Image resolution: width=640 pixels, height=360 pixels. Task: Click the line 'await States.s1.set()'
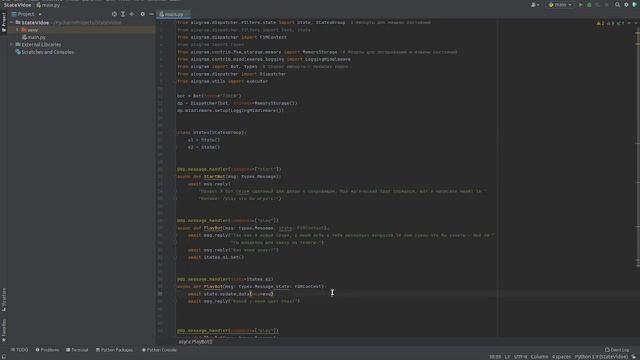[216, 257]
